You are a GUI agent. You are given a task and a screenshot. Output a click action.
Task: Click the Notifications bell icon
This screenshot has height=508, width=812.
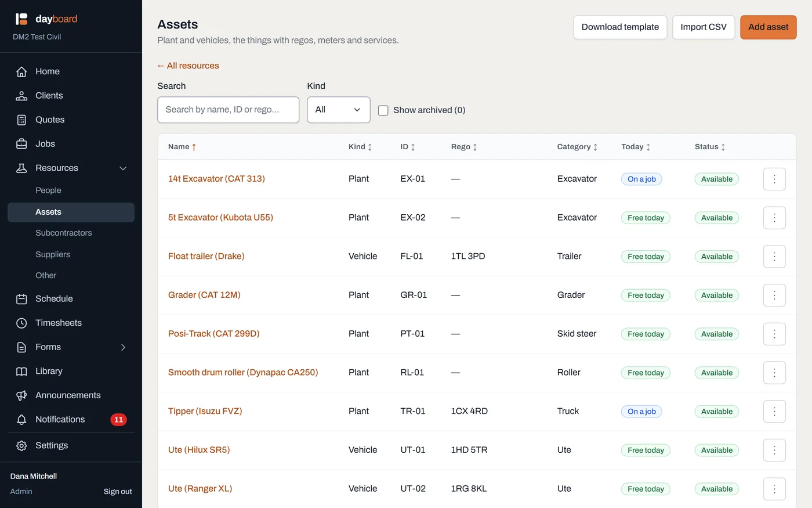(x=21, y=419)
